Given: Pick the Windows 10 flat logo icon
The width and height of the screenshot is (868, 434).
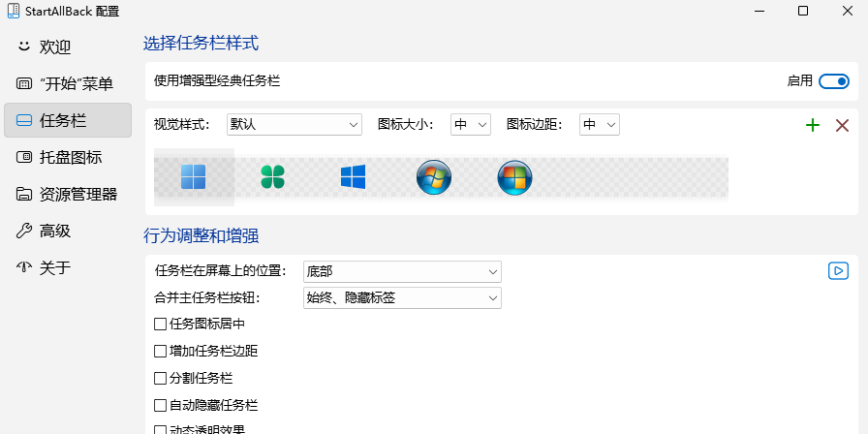Looking at the screenshot, I should pos(354,177).
